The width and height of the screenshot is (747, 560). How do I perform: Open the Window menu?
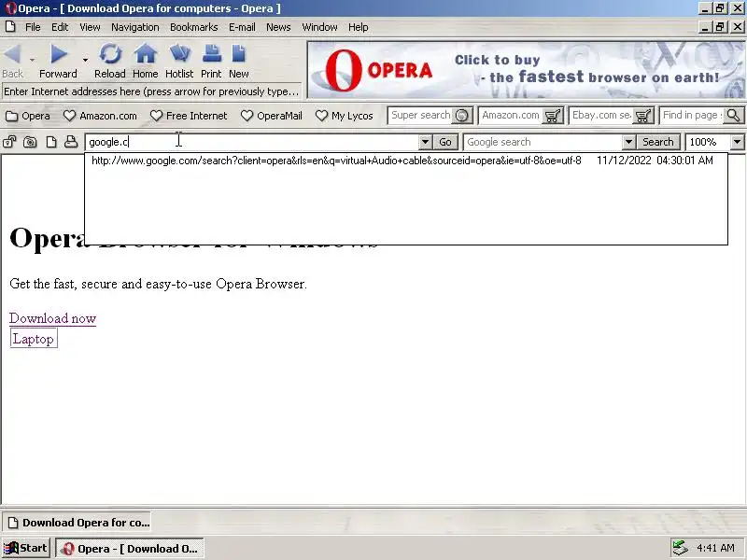tap(319, 27)
